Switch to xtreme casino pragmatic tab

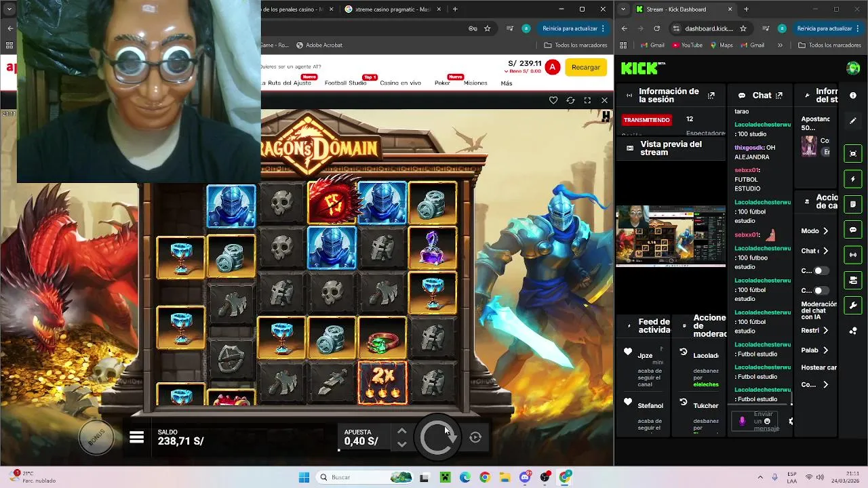(x=393, y=9)
